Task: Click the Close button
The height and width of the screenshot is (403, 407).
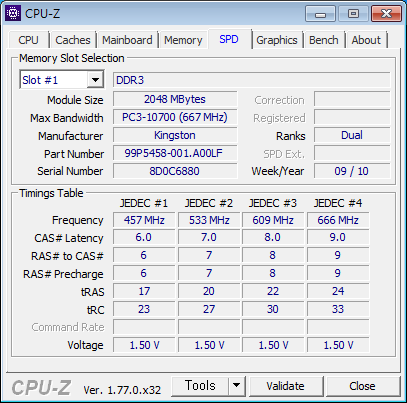Action: click(362, 386)
